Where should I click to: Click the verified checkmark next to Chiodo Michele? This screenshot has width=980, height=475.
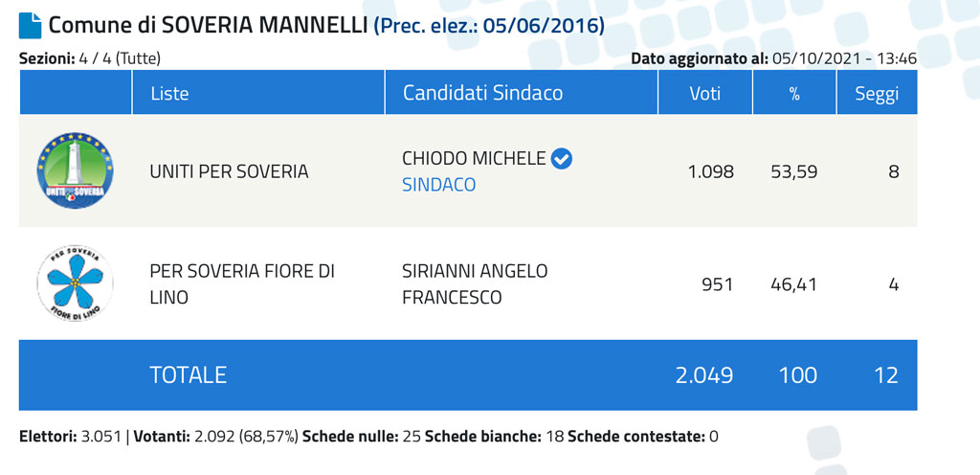pos(562,159)
